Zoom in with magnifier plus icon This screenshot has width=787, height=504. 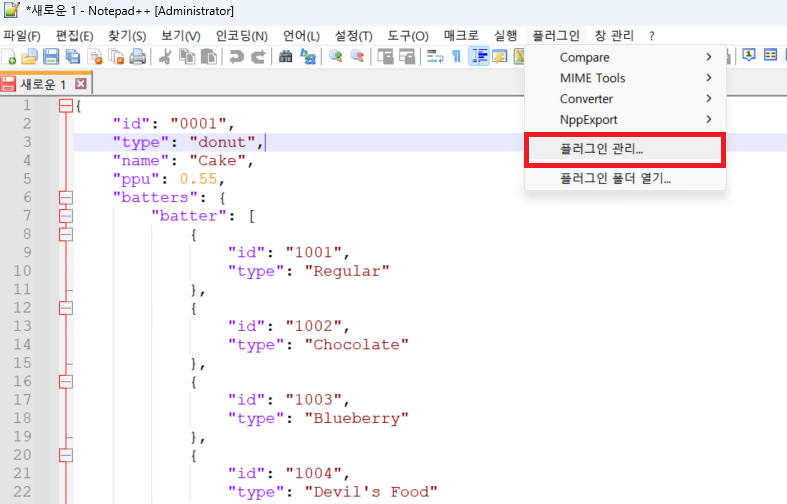pyautogui.click(x=335, y=56)
